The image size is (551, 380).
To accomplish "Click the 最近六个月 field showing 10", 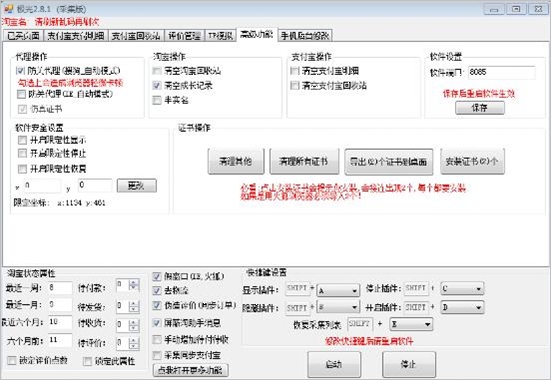I will [x=60, y=322].
